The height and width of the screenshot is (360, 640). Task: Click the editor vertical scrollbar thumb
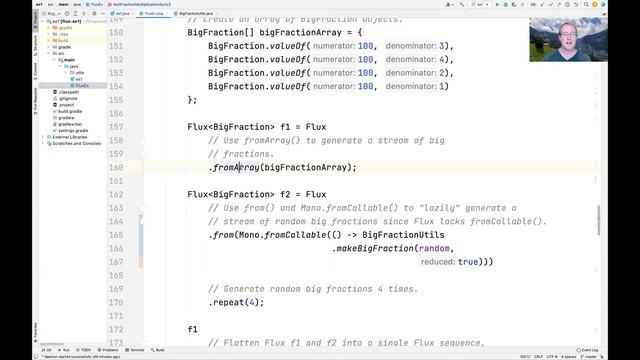[x=599, y=220]
